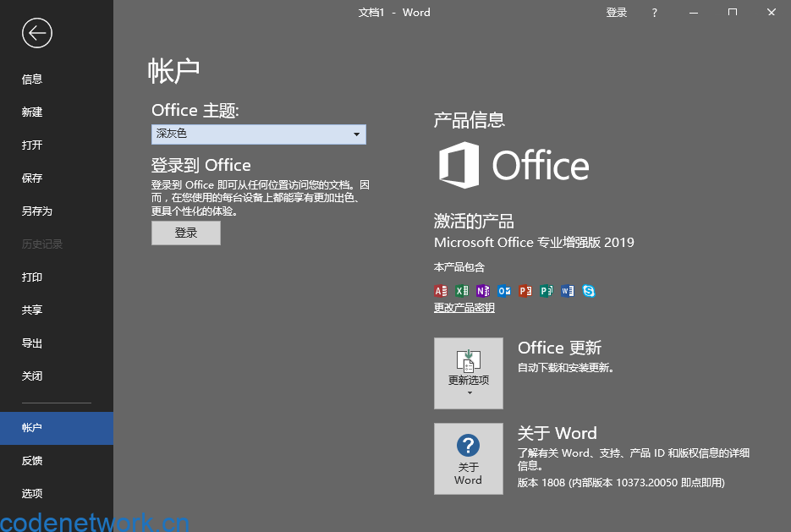The image size is (791, 532).
Task: Click the Office logo image
Action: [512, 167]
